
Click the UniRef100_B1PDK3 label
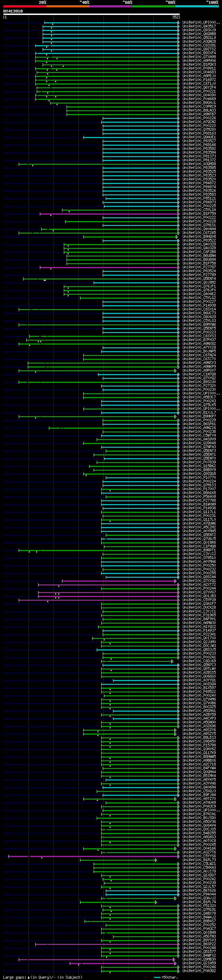tap(199, 64)
